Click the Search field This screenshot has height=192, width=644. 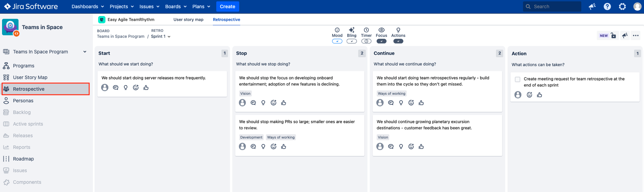(x=552, y=7)
